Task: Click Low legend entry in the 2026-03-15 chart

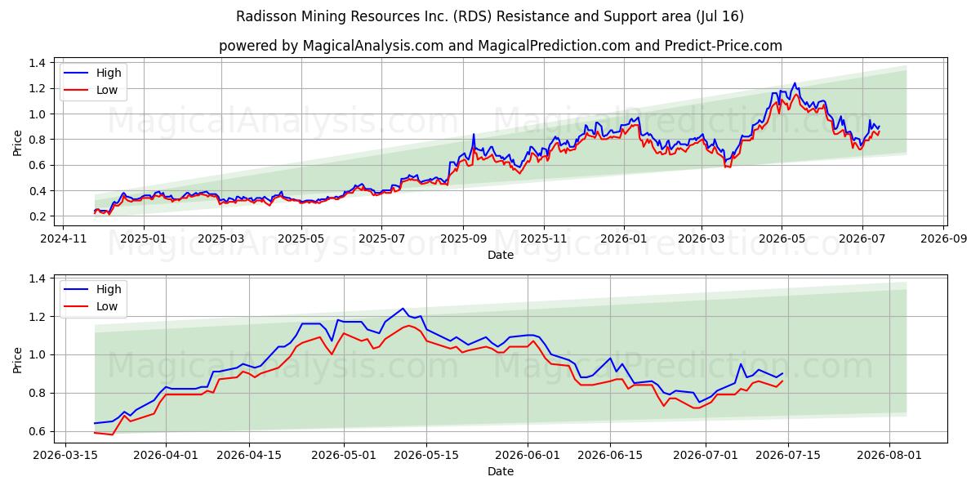Action: pyautogui.click(x=91, y=306)
